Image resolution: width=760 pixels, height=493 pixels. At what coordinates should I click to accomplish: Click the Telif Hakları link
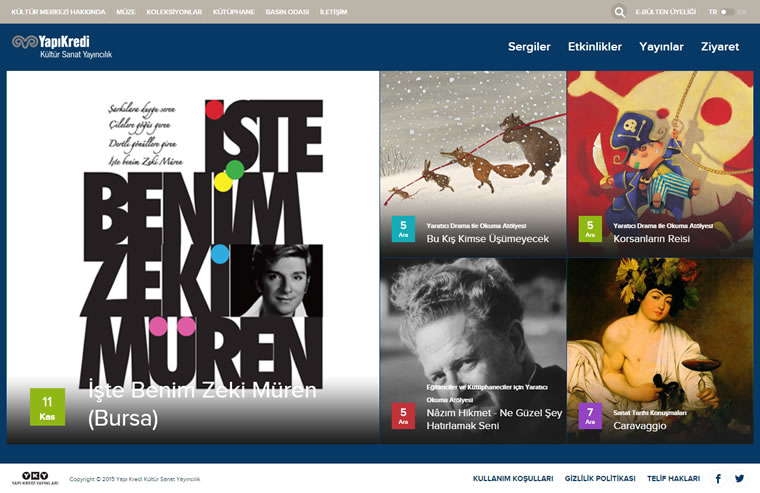pos(673,478)
